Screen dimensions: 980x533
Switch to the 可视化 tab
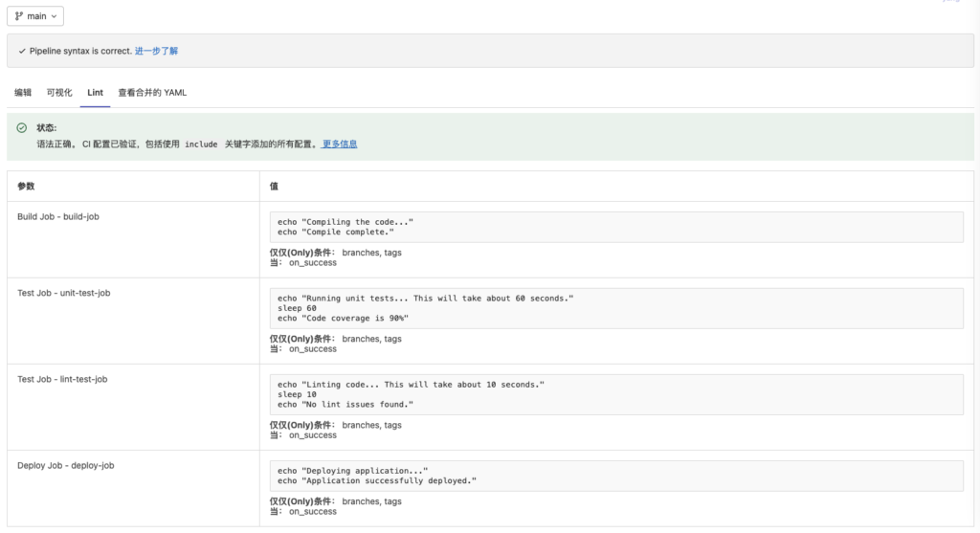point(59,93)
